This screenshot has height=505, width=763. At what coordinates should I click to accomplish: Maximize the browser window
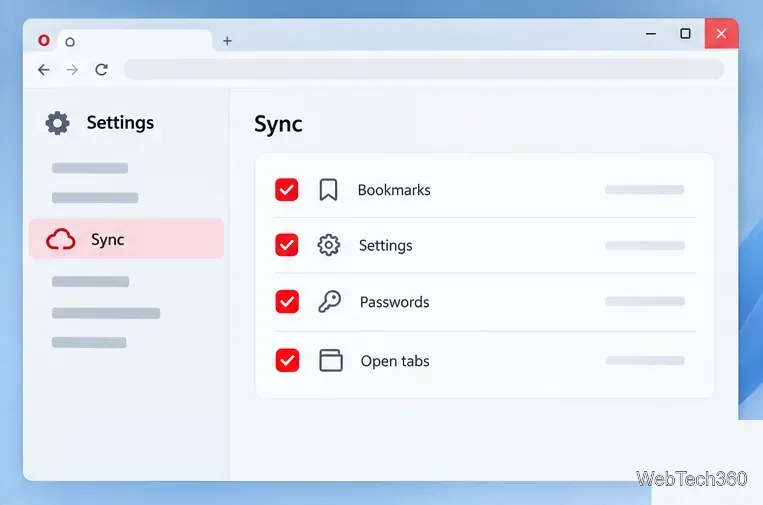coord(685,34)
